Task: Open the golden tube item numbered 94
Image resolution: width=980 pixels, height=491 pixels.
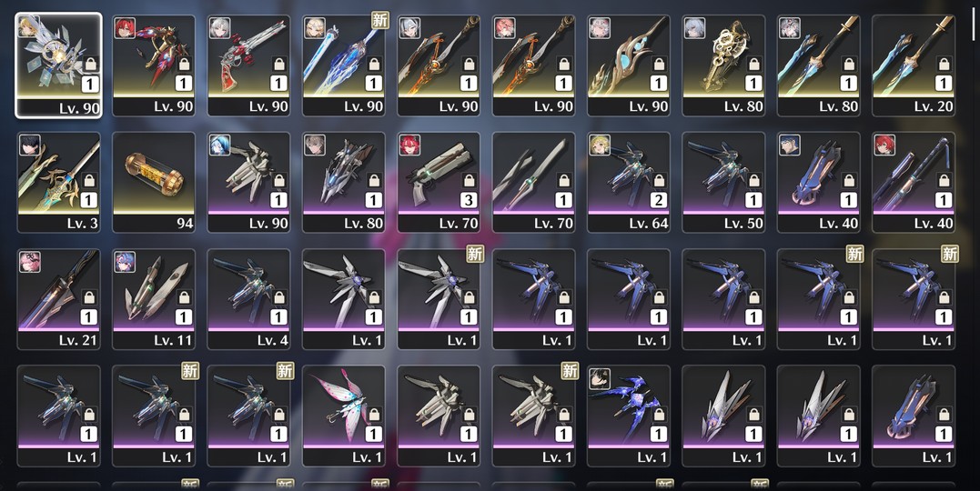Action: point(154,183)
